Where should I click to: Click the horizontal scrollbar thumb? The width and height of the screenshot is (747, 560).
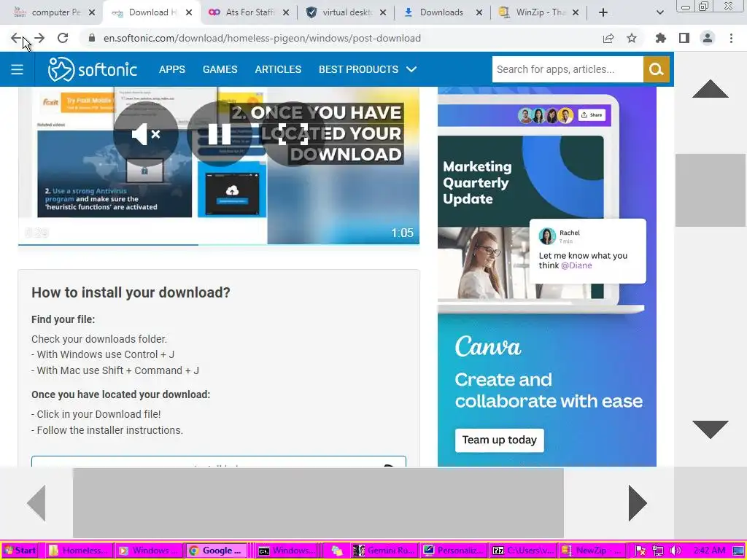[x=318, y=503]
